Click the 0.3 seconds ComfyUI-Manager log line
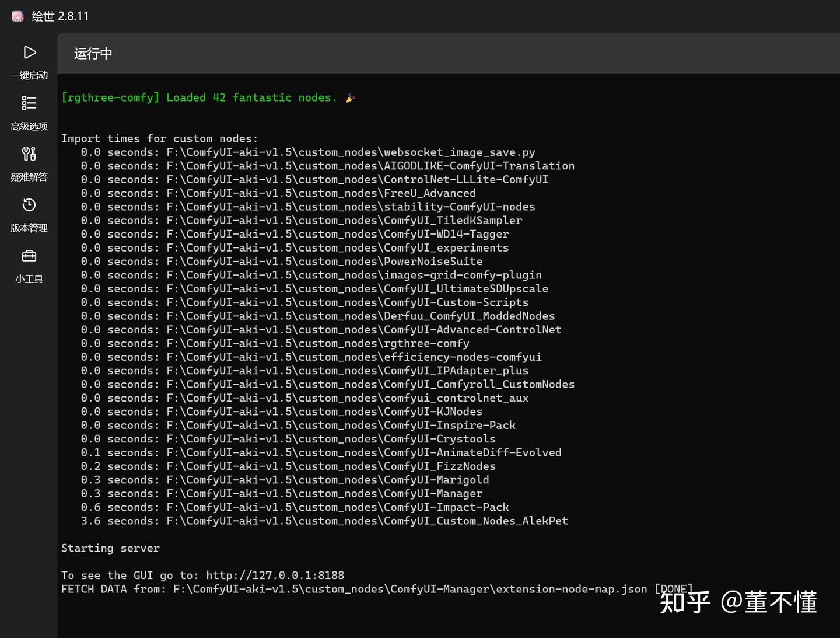This screenshot has width=840, height=638. [x=282, y=494]
